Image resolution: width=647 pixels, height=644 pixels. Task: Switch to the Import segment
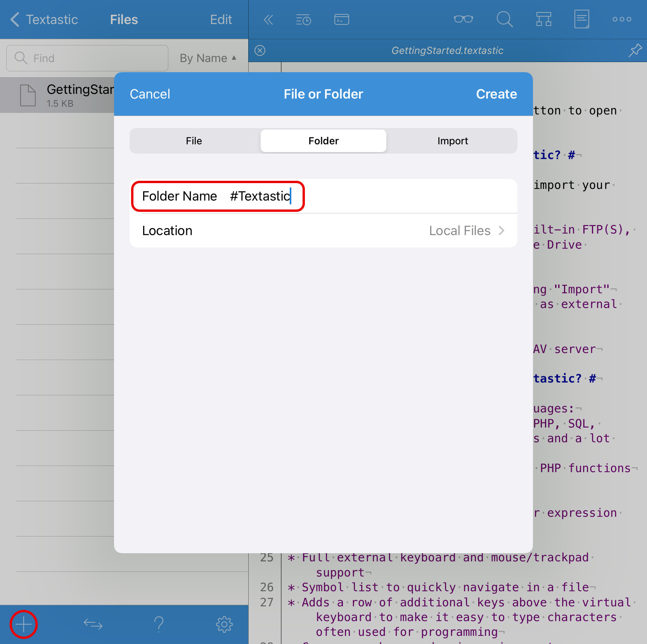(x=453, y=141)
